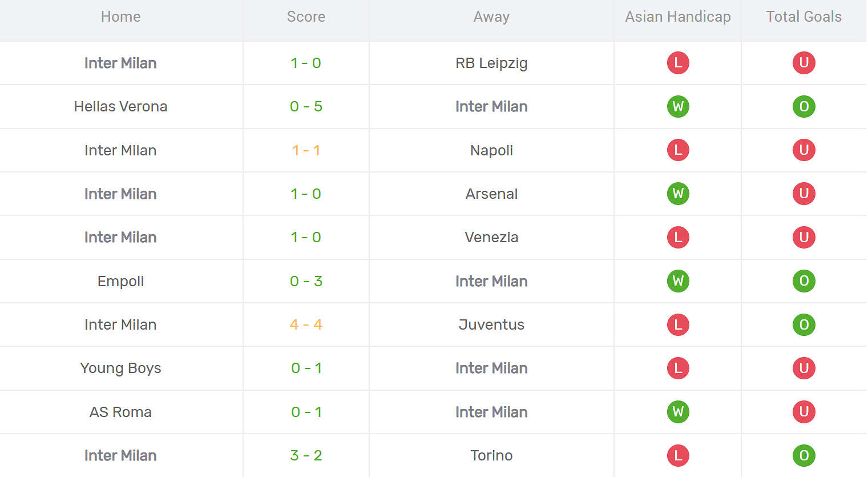Open the Hellas Verona team link
The height and width of the screenshot is (477, 868).
(120, 106)
